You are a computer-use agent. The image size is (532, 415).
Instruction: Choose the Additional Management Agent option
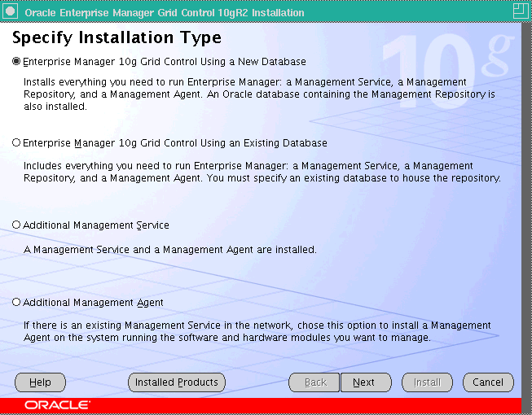[x=16, y=302]
